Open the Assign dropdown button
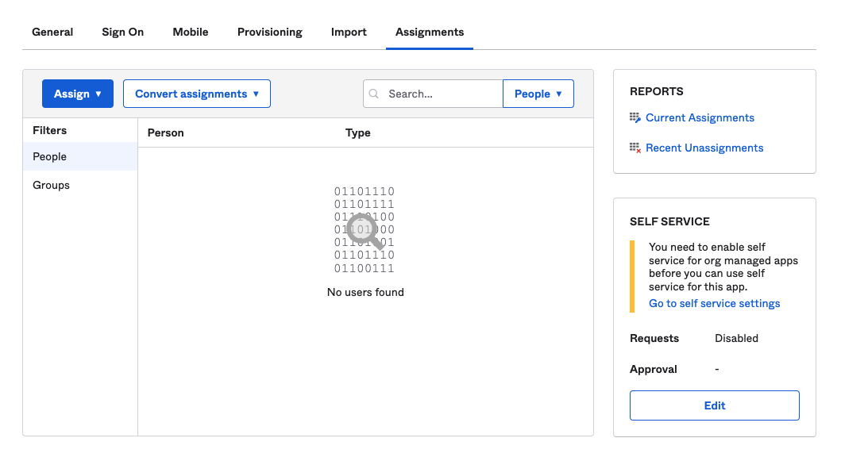 click(x=78, y=94)
